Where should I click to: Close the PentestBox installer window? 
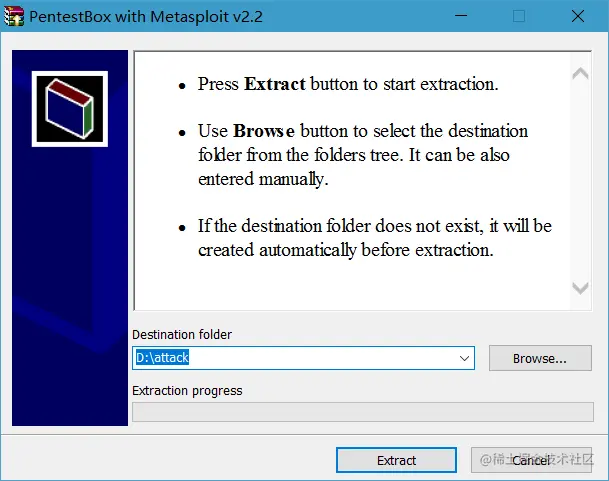coord(578,16)
